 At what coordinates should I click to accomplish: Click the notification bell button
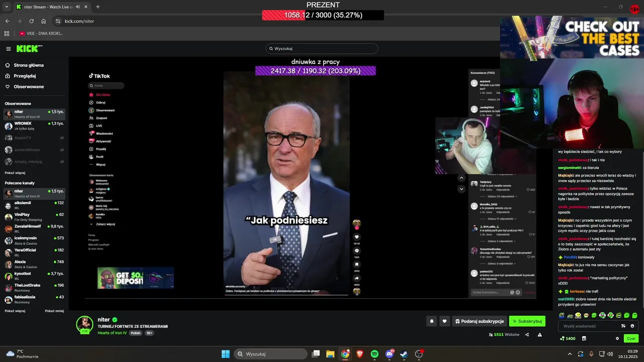[432, 321]
